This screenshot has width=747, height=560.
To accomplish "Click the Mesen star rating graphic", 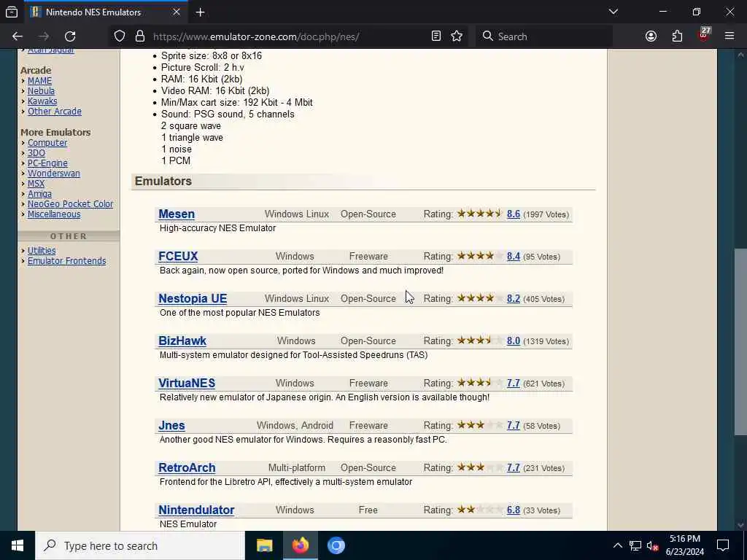I will tap(480, 214).
